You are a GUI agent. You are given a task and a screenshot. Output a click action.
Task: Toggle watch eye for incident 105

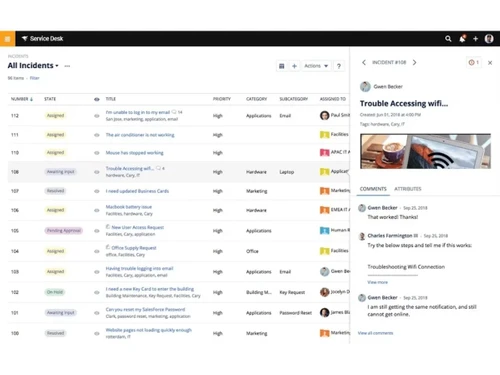click(x=97, y=231)
